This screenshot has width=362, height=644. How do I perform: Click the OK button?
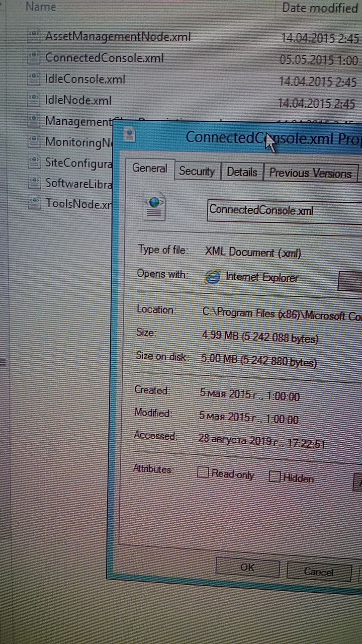(x=247, y=567)
